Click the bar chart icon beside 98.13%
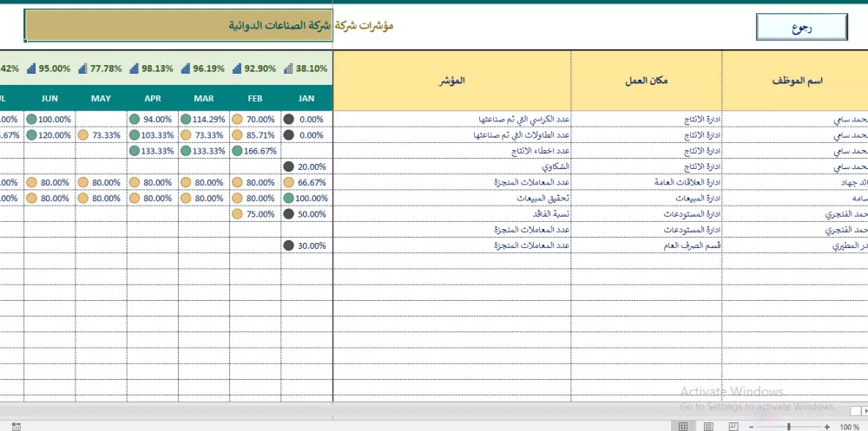The height and width of the screenshot is (431, 868). point(134,69)
